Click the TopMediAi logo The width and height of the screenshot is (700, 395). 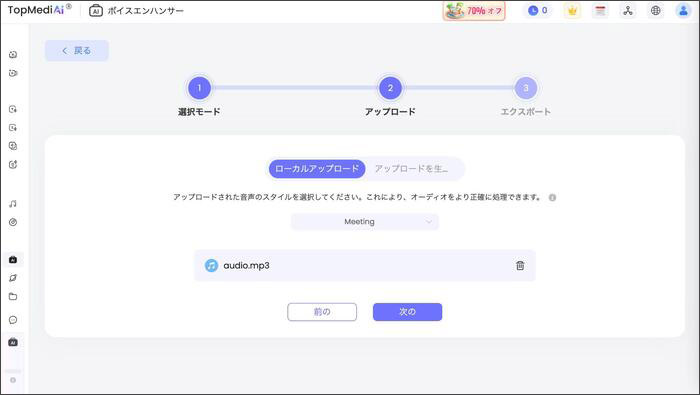click(39, 10)
